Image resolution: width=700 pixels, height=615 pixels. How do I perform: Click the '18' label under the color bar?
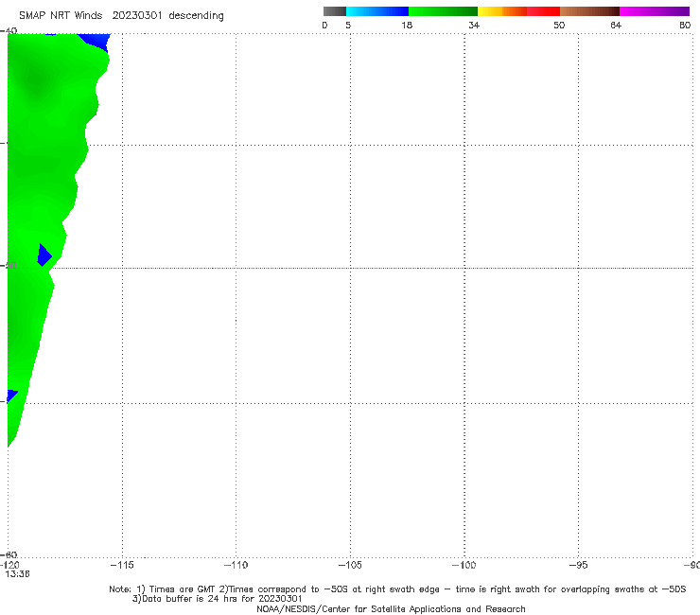point(407,26)
